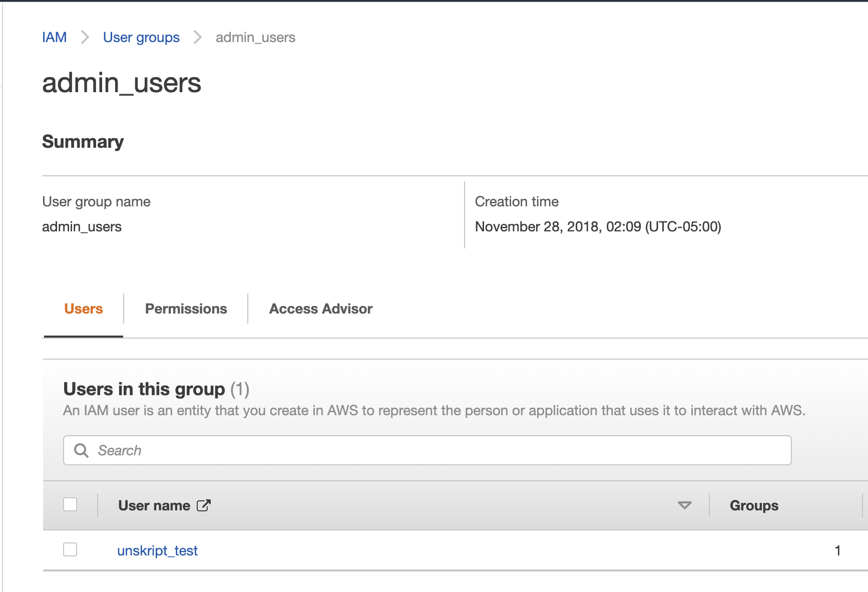Click the external link icon beside User name
The width and height of the screenshot is (868, 592).
point(204,506)
